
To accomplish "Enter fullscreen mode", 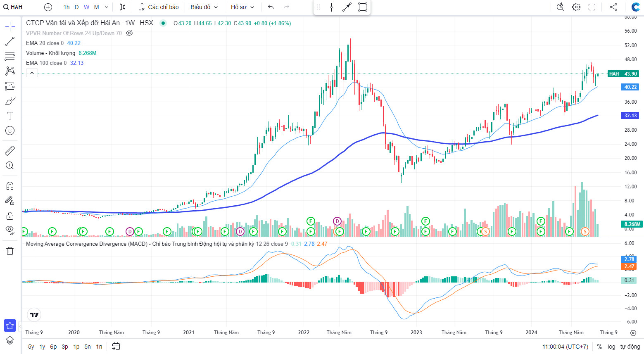I will [592, 7].
